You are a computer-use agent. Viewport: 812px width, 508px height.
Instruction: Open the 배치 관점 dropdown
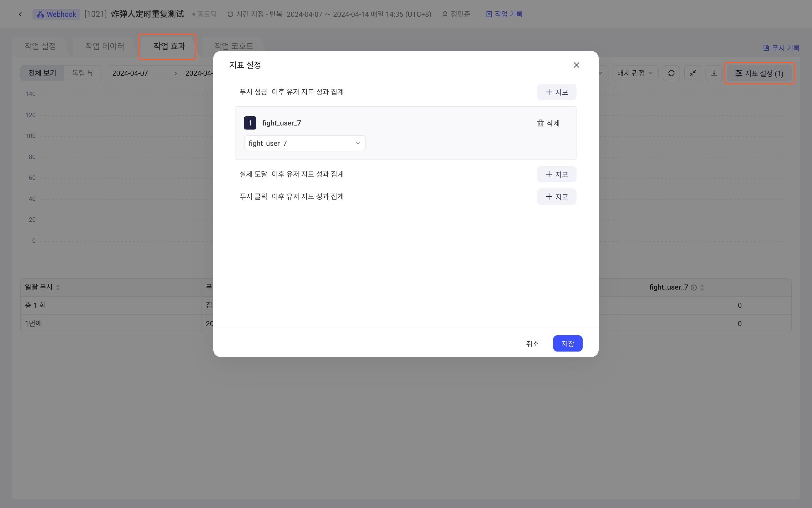click(635, 73)
